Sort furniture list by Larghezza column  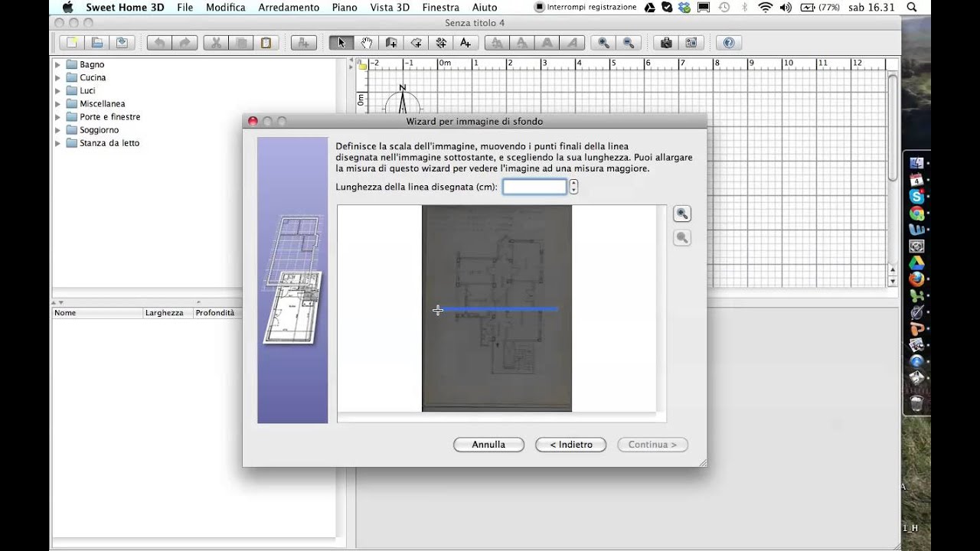(168, 313)
